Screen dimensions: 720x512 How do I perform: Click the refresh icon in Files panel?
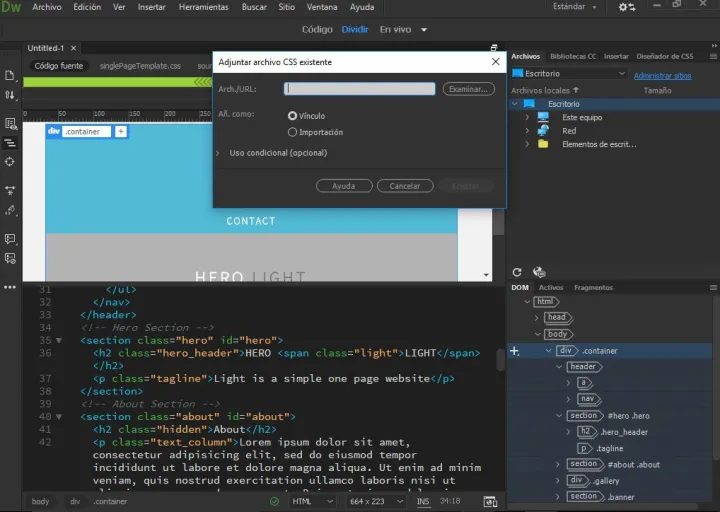517,272
